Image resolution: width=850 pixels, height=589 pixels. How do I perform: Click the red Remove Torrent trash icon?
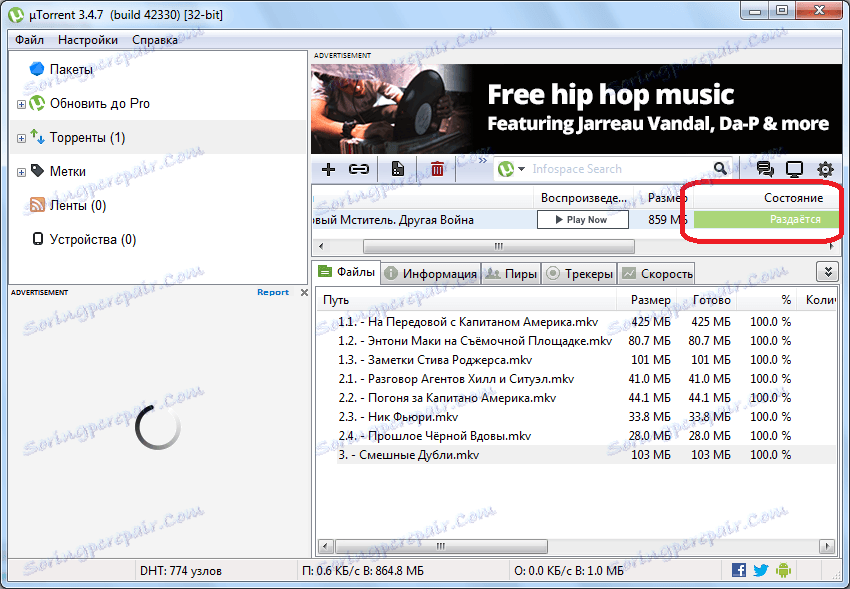click(437, 170)
